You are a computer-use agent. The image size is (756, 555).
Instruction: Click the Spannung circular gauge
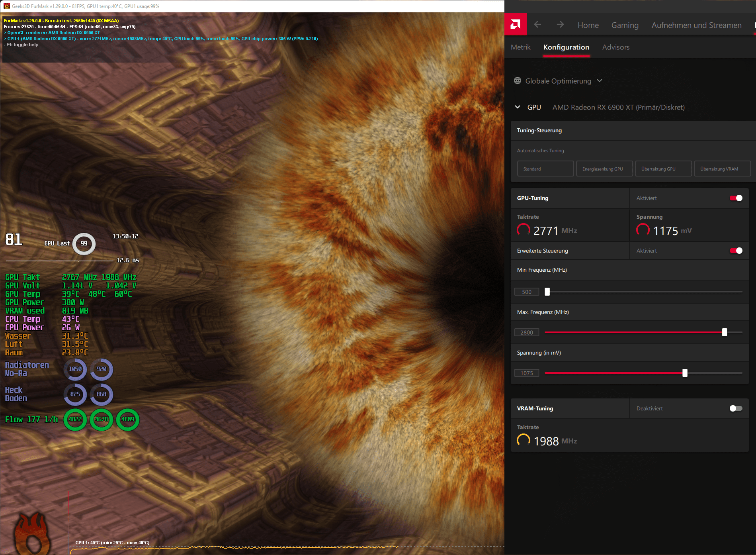643,230
